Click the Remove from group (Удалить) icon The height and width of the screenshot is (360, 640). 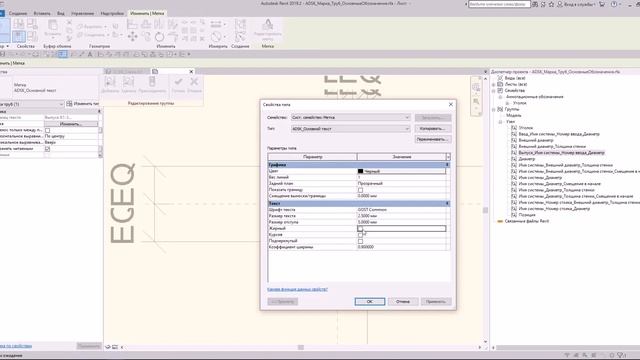click(x=129, y=82)
